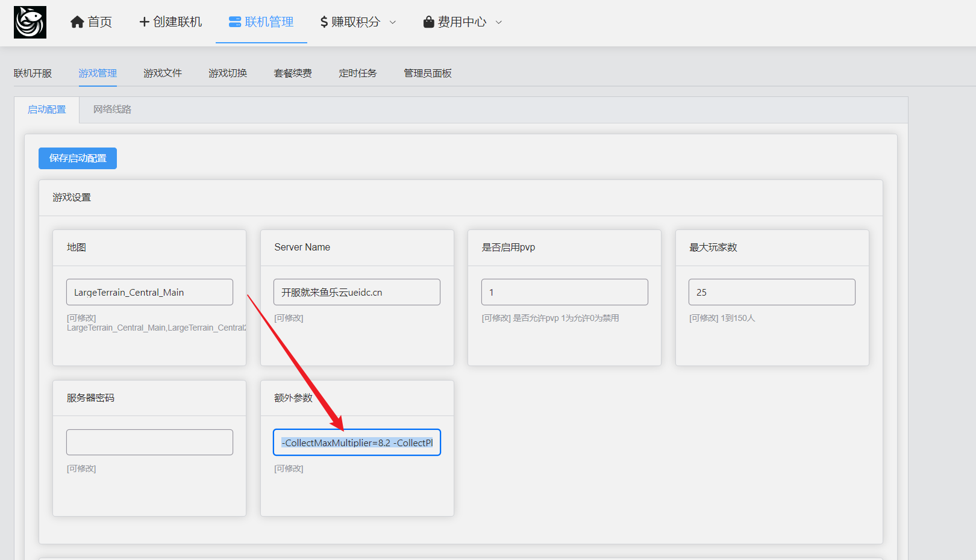
Task: Open the 管理员面板 tab
Action: click(x=428, y=73)
